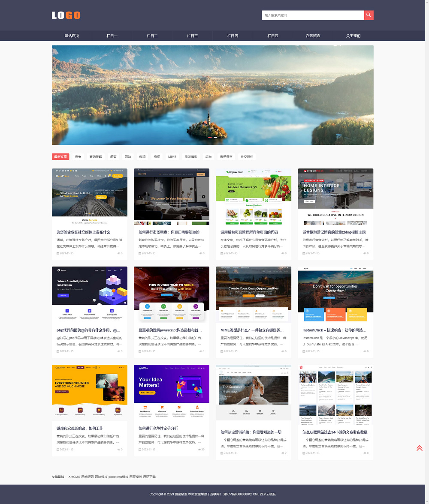Select the 最新文章 tag filter

click(x=60, y=157)
